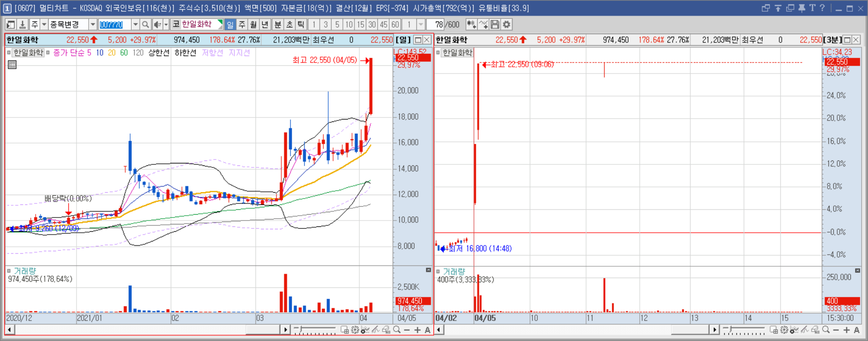Image resolution: width=868 pixels, height=341 pixels.
Task: Expand the speaker icon dropdown arrow
Action: 166,24
